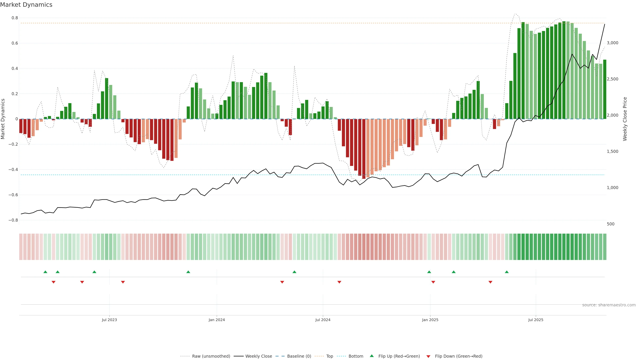Image resolution: width=644 pixels, height=362 pixels.
Task: Click the Jan 2024 x-axis label
Action: [x=217, y=320]
